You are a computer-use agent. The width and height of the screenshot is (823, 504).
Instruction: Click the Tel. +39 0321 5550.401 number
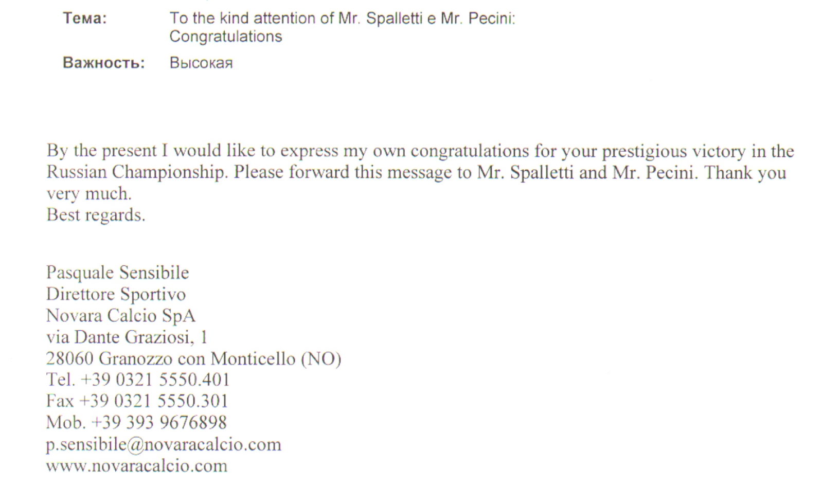pyautogui.click(x=137, y=380)
